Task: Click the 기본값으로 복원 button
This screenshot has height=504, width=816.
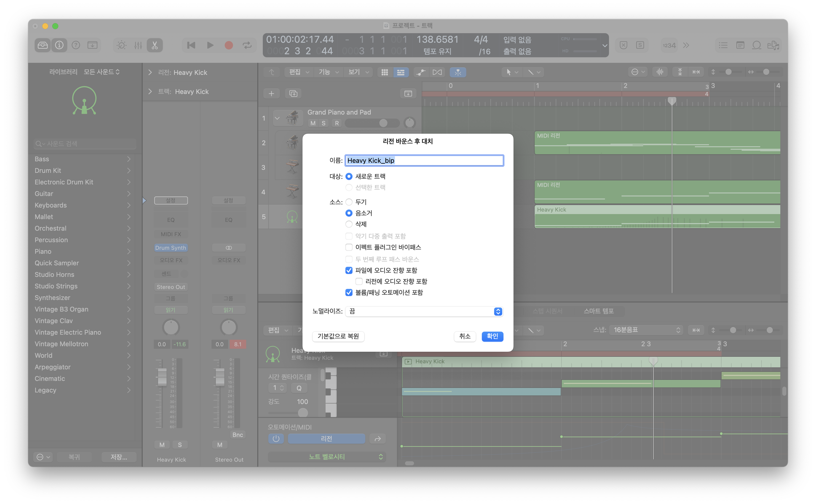Action: [338, 336]
